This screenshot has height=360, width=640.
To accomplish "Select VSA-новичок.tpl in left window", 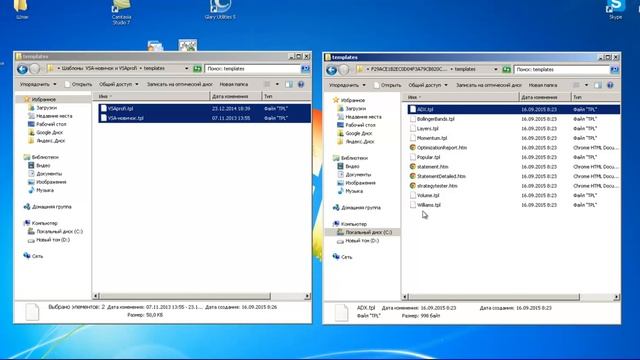I will click(204, 118).
